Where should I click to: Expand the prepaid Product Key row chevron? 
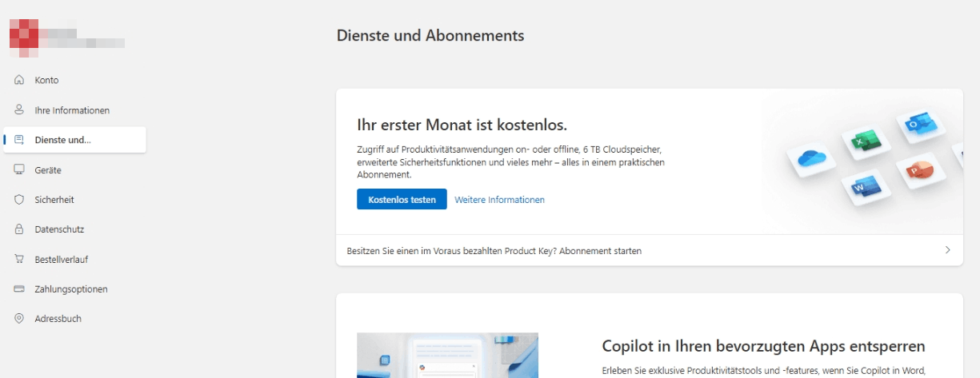(x=948, y=250)
